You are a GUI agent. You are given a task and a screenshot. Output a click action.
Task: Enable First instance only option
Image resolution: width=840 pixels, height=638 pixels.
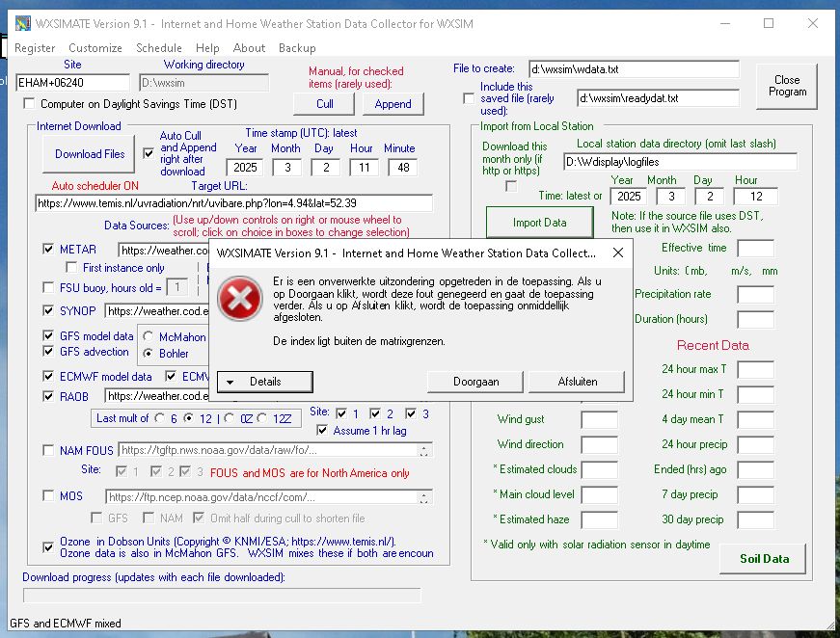coord(71,267)
